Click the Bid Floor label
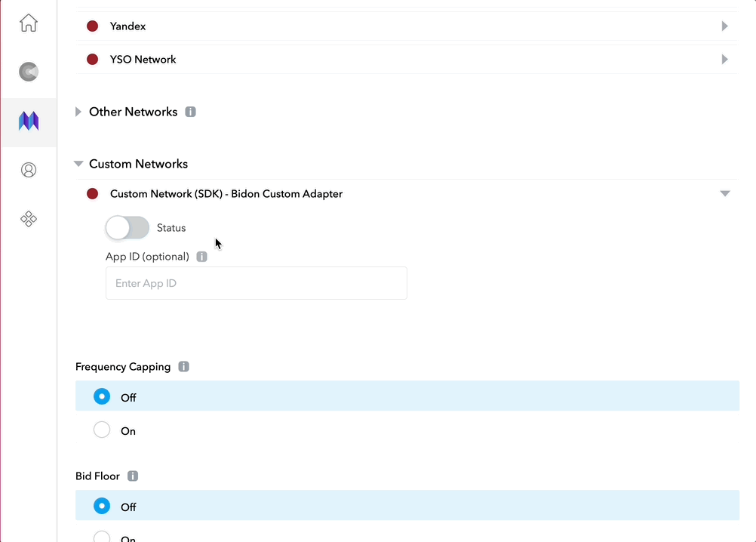 coord(97,476)
